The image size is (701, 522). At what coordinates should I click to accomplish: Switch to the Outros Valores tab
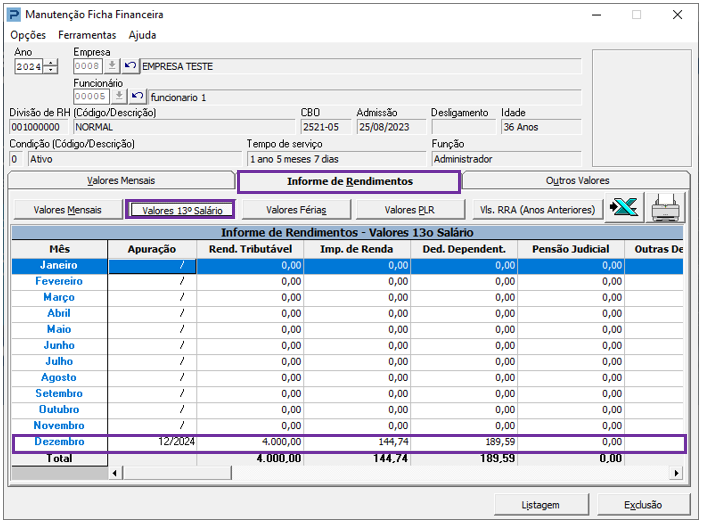577,181
